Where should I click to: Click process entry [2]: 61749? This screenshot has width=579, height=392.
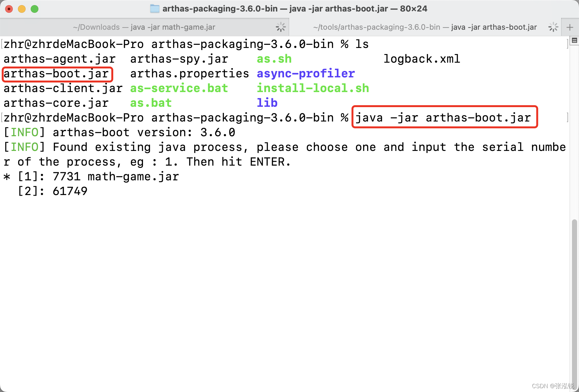tap(52, 192)
